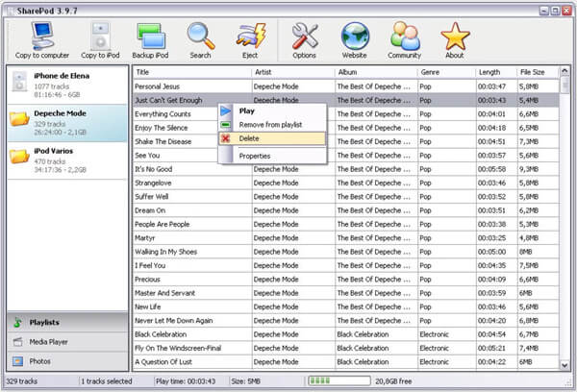Click the Copy to iPod icon
This screenshot has width=577, height=392.
[x=100, y=40]
